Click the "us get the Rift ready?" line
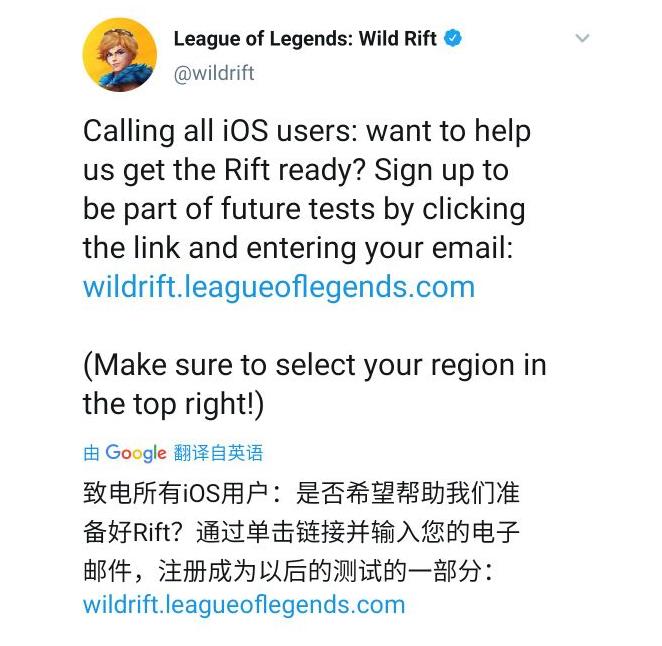The width and height of the screenshot is (662, 646). click(x=296, y=171)
